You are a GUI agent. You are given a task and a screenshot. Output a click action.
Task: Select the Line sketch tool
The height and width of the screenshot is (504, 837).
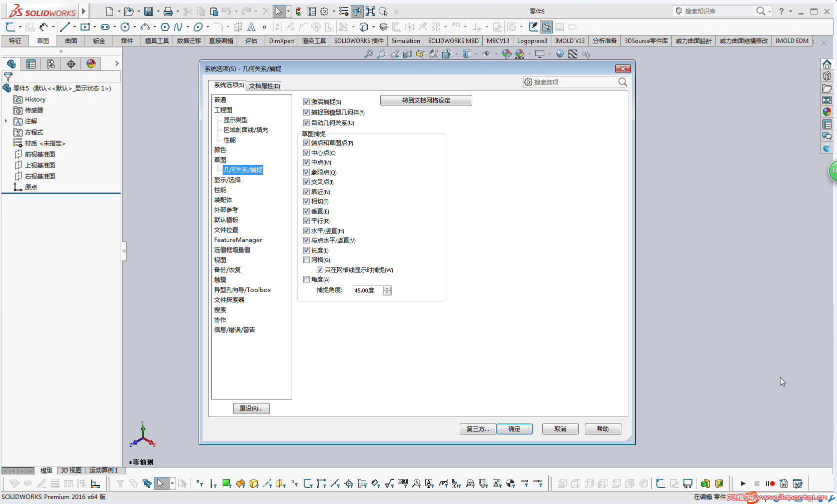(x=65, y=27)
